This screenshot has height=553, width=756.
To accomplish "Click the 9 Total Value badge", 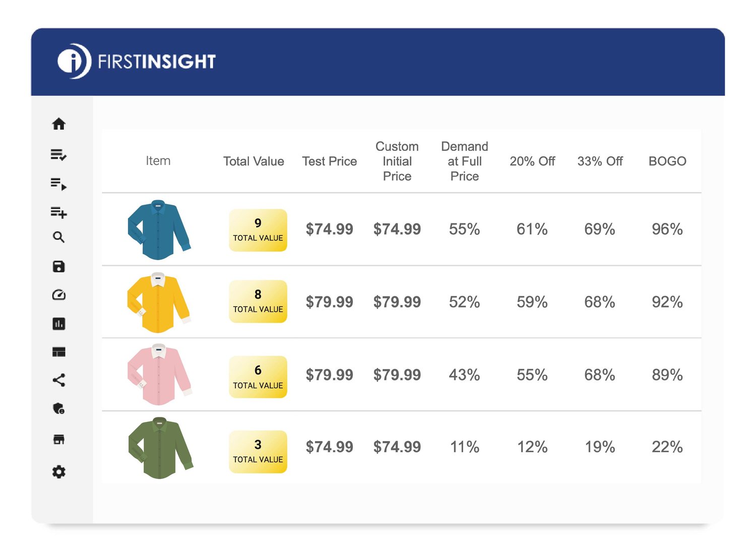I will click(x=258, y=229).
